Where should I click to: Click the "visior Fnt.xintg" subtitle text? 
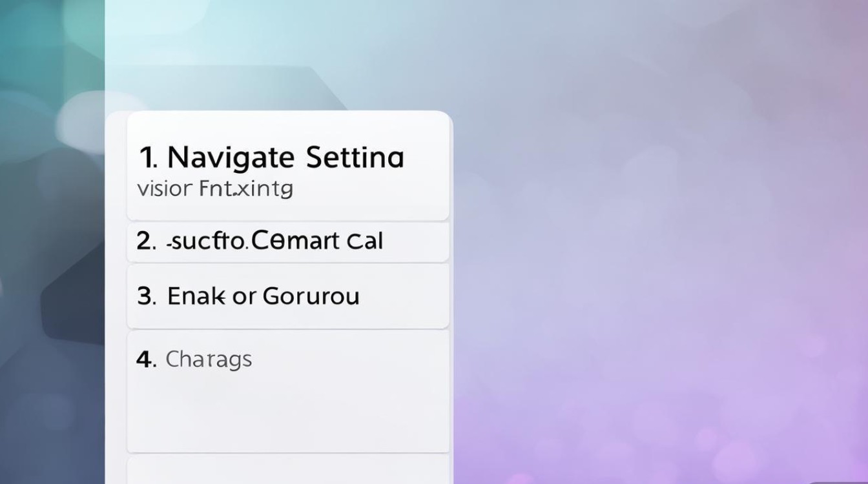[x=215, y=189]
